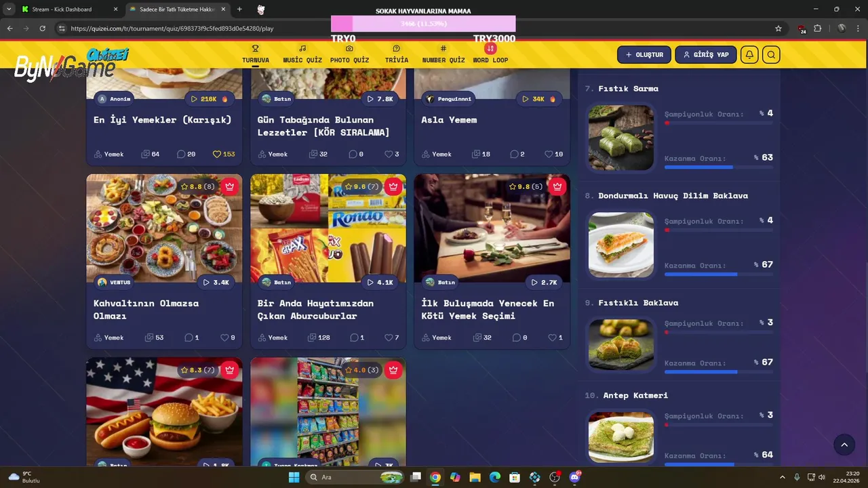
Task: Click the Giriş Yap button
Action: pyautogui.click(x=706, y=55)
